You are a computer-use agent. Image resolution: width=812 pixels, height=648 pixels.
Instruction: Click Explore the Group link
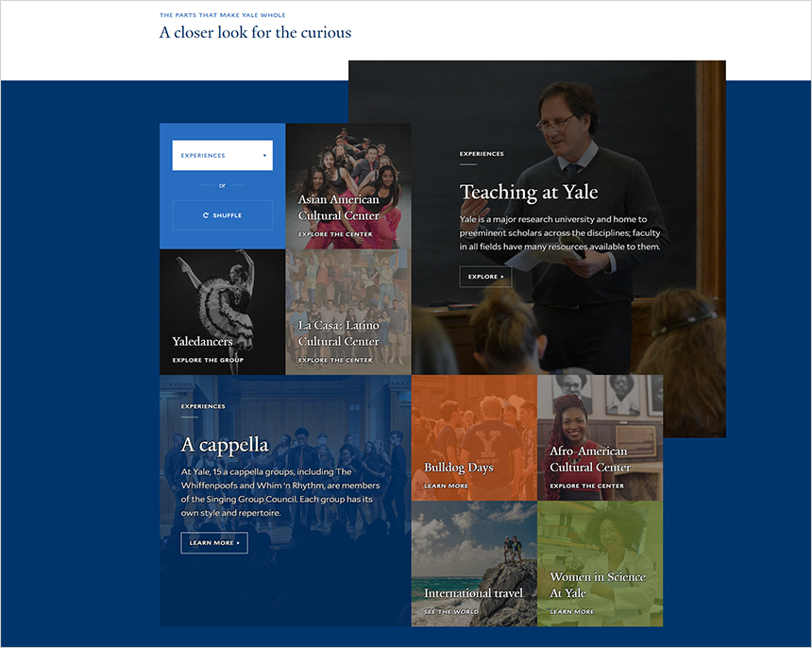tap(208, 360)
